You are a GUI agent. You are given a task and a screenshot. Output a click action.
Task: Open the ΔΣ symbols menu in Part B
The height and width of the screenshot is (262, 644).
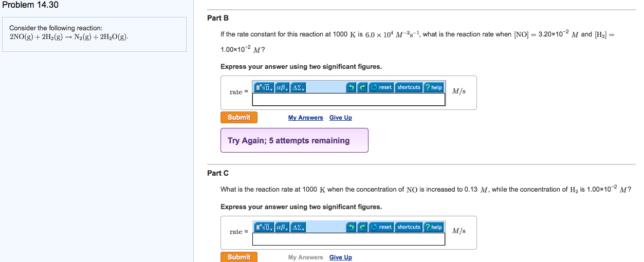pos(299,87)
